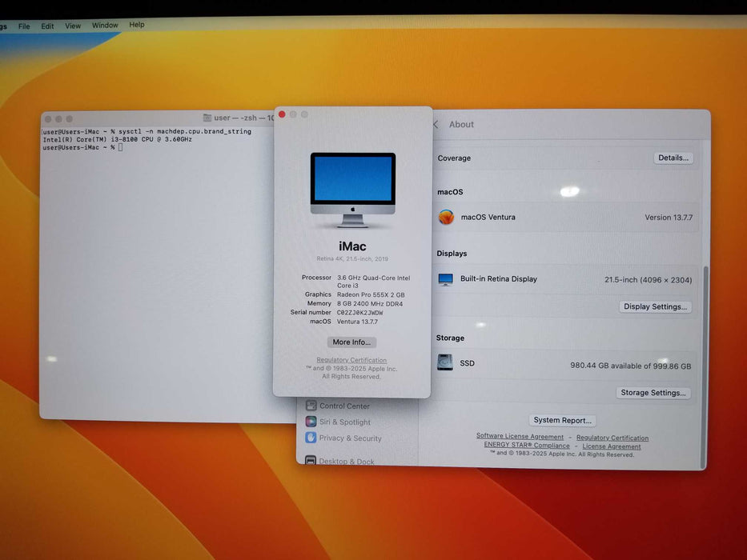Open Storage Settings...
Image resolution: width=747 pixels, height=560 pixels.
tap(653, 392)
